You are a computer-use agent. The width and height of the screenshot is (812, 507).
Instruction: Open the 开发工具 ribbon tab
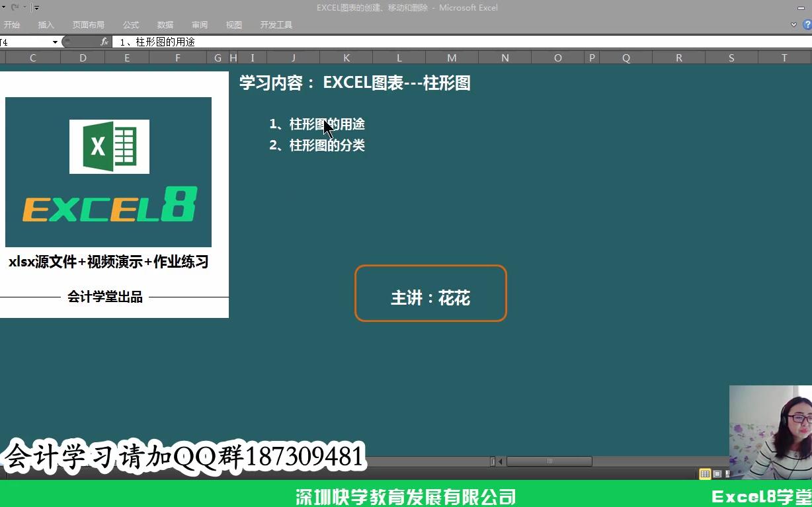coord(276,24)
